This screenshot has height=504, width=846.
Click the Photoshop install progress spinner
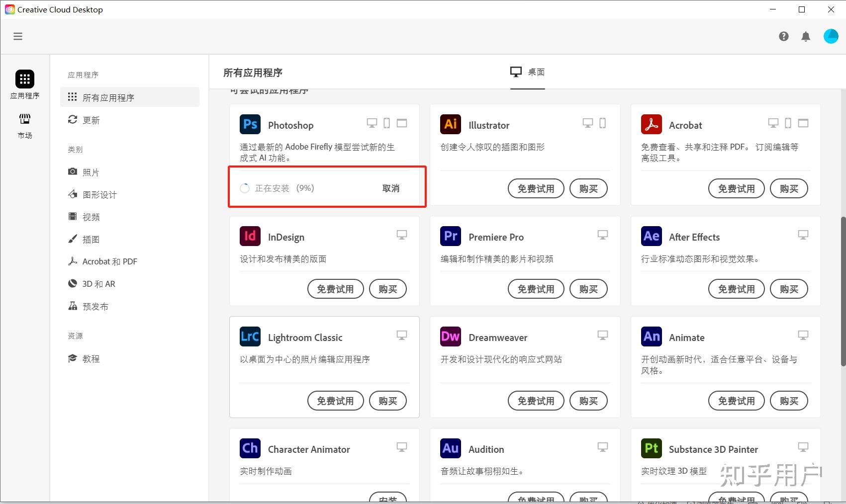pos(245,188)
